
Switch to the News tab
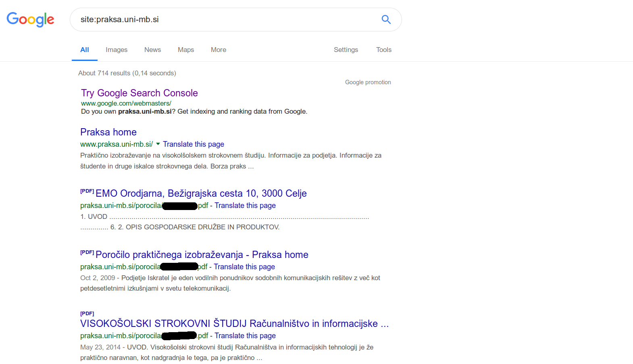152,50
